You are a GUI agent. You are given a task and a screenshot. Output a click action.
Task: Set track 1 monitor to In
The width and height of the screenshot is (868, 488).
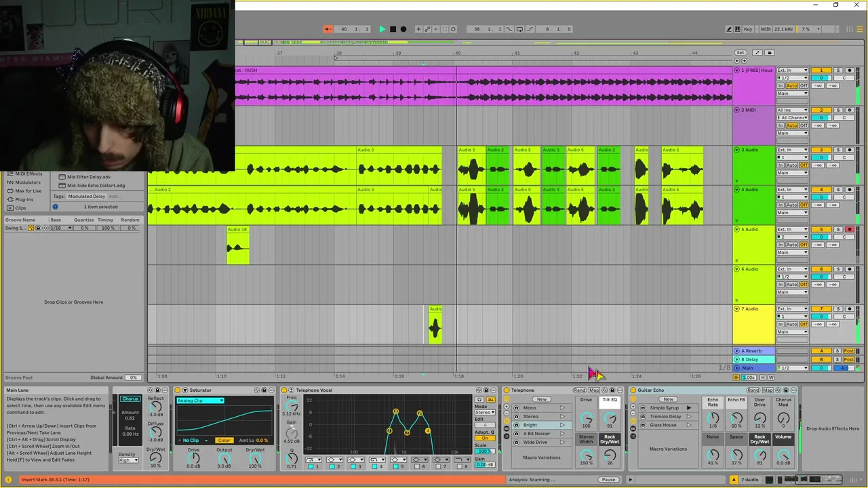point(781,86)
